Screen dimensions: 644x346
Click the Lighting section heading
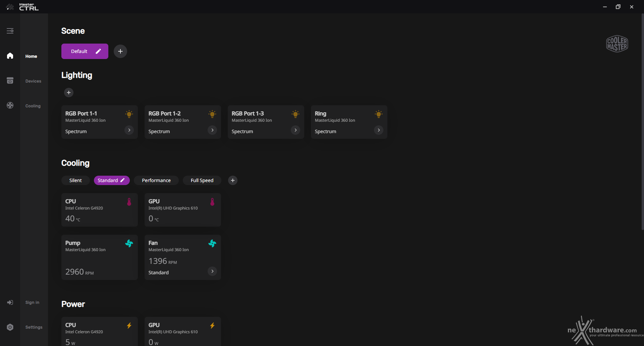click(x=76, y=75)
